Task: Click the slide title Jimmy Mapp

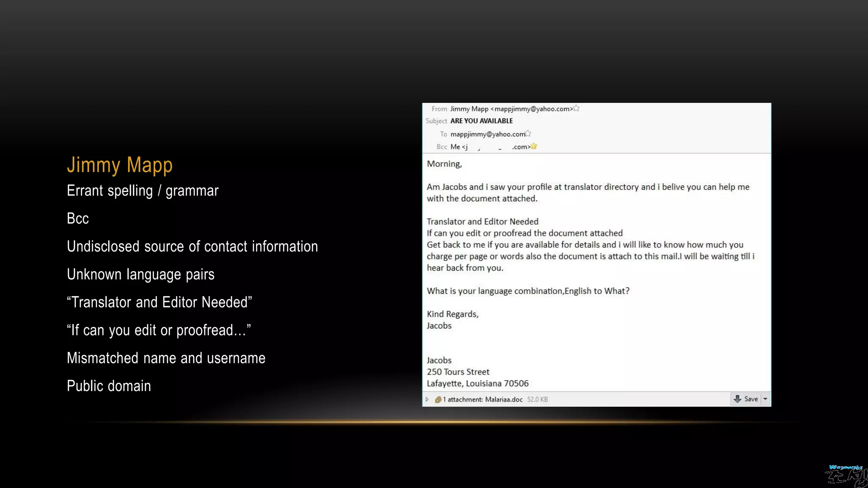Action: [x=120, y=165]
